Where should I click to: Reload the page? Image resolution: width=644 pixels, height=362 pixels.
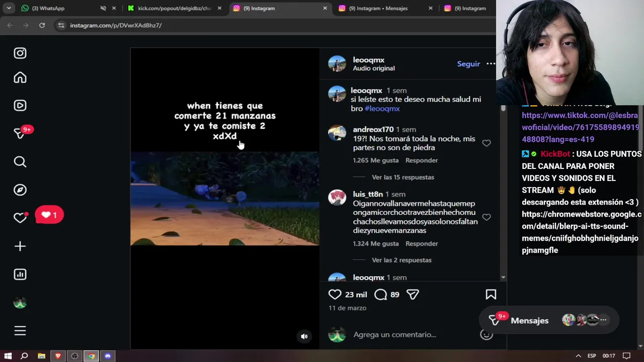click(42, 25)
